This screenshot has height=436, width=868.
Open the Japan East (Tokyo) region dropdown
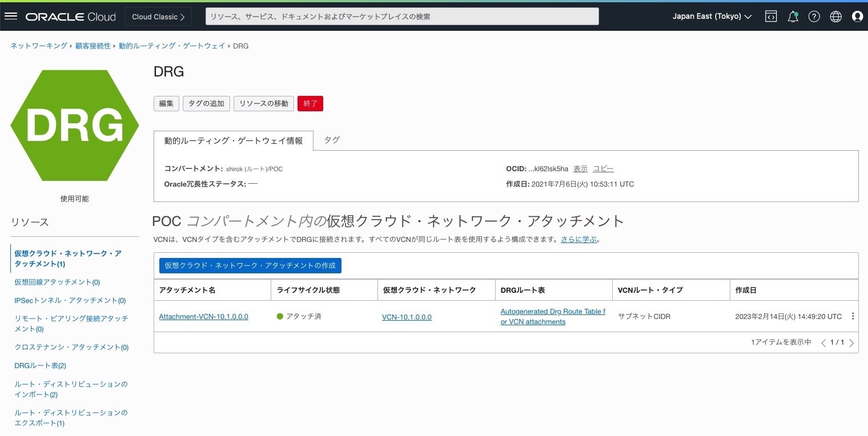[712, 17]
